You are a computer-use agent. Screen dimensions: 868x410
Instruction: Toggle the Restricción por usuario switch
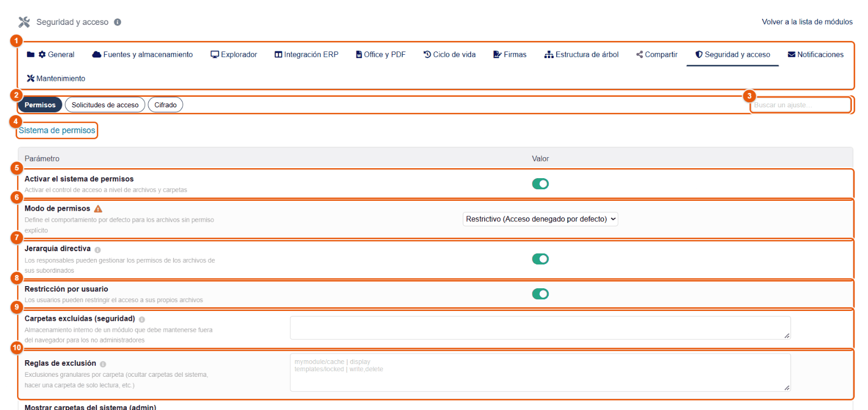[x=540, y=294]
